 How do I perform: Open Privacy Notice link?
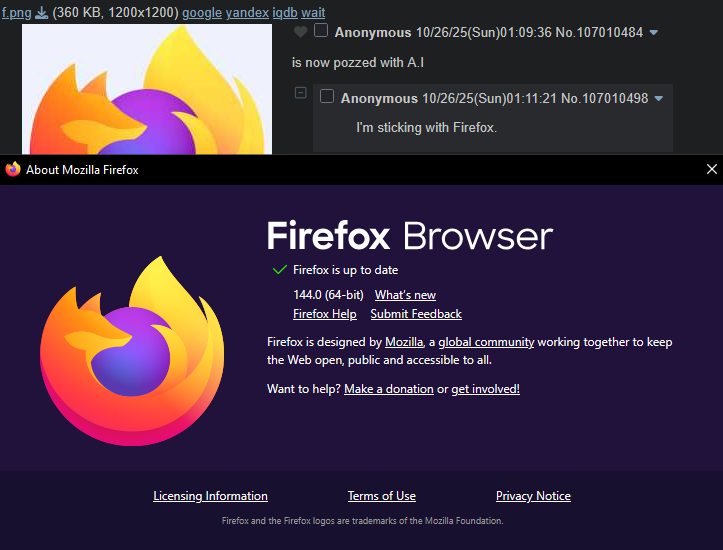[533, 496]
